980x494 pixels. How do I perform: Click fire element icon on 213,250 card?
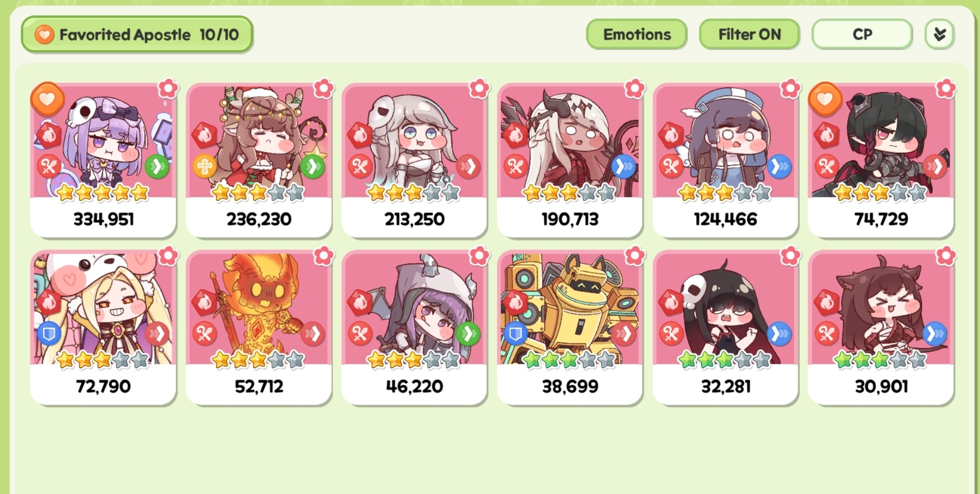click(x=360, y=135)
